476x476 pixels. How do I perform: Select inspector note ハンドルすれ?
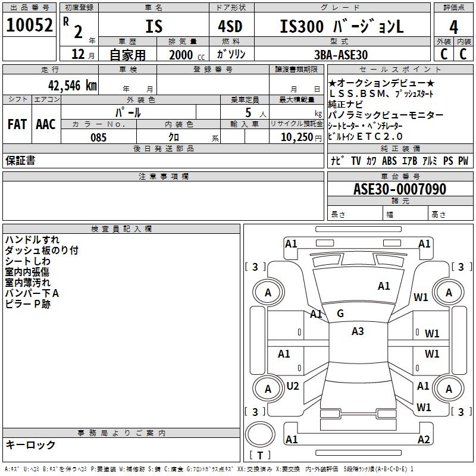pyautogui.click(x=32, y=240)
